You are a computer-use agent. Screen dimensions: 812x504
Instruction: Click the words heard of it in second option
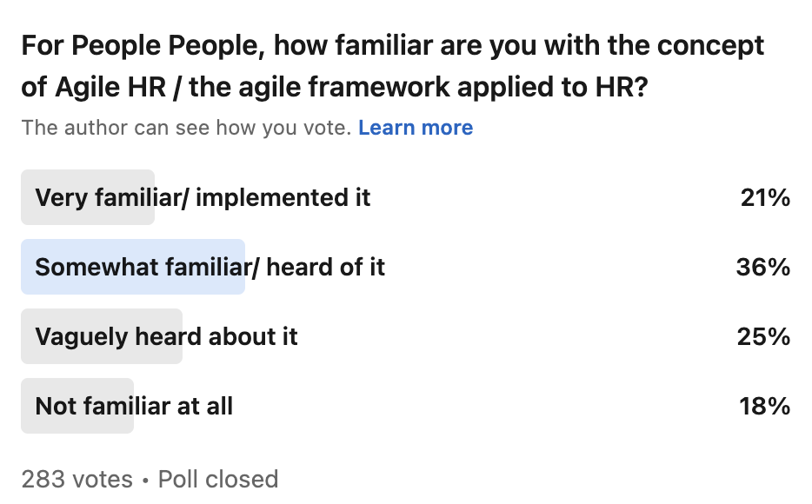[x=325, y=267]
